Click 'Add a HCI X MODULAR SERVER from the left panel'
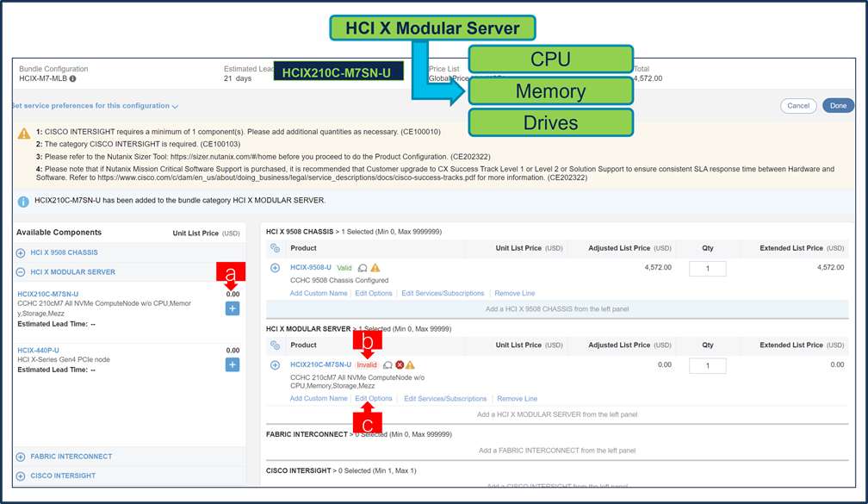Viewport: 868px width, 504px height. coord(557,414)
